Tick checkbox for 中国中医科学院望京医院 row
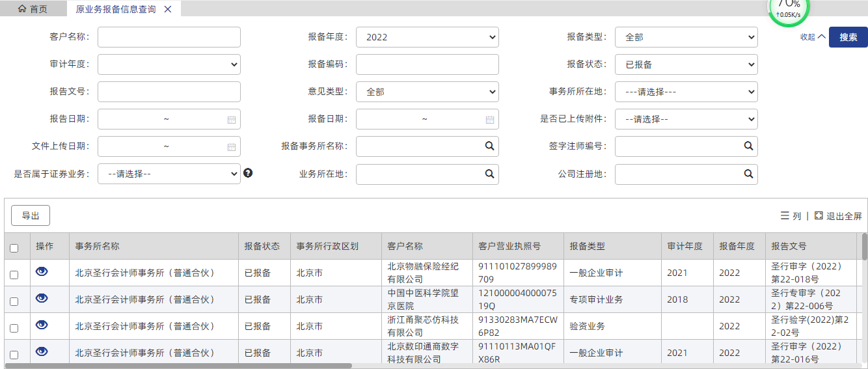The height and width of the screenshot is (369, 868). click(14, 301)
